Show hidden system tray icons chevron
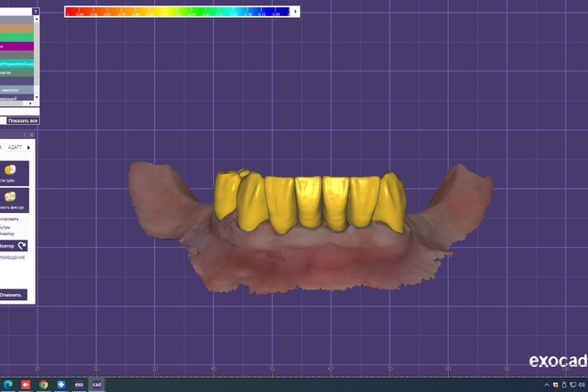The width and height of the screenshot is (588, 392). click(x=546, y=385)
